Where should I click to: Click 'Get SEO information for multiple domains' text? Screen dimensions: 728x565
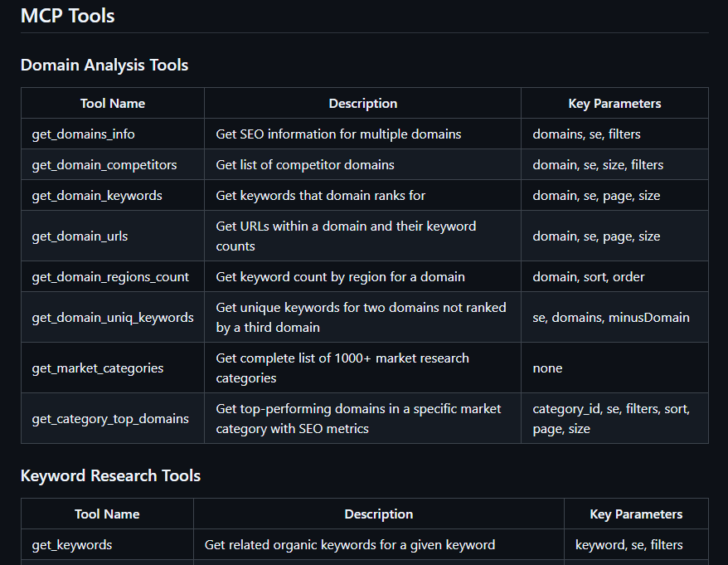point(338,134)
